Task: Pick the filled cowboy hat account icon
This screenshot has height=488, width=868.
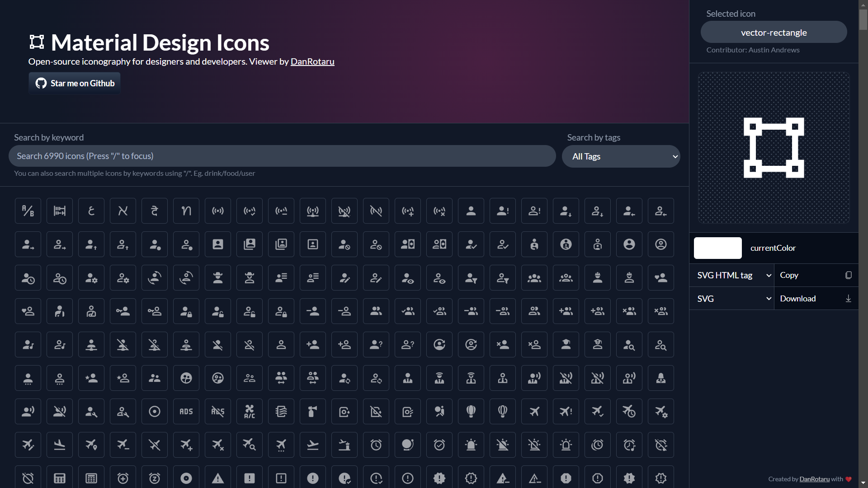Action: [218, 277]
